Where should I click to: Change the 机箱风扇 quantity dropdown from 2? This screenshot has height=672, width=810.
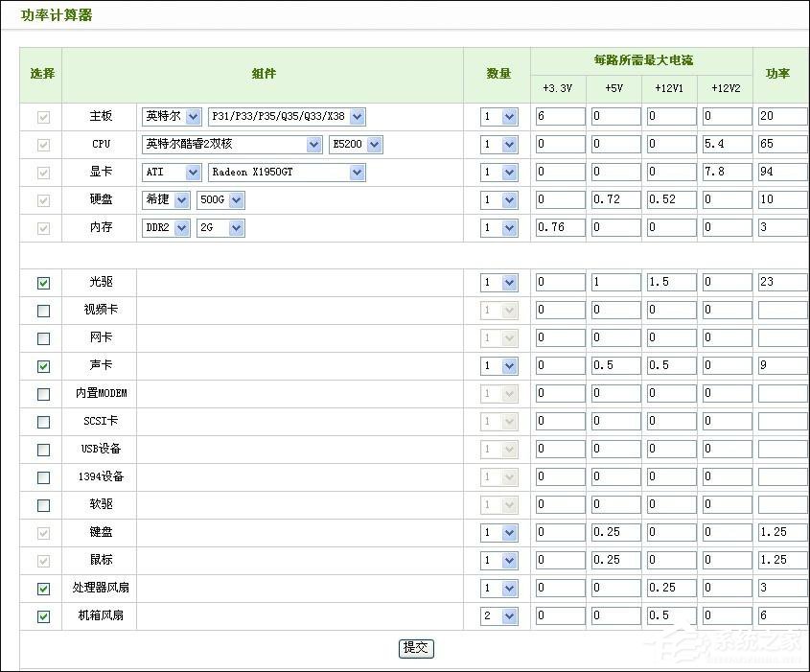[498, 615]
